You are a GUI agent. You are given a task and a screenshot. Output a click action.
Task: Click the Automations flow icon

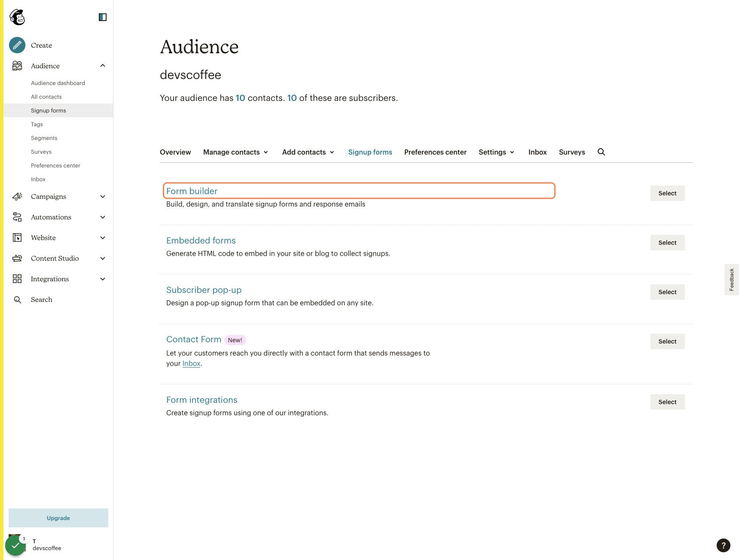point(17,217)
